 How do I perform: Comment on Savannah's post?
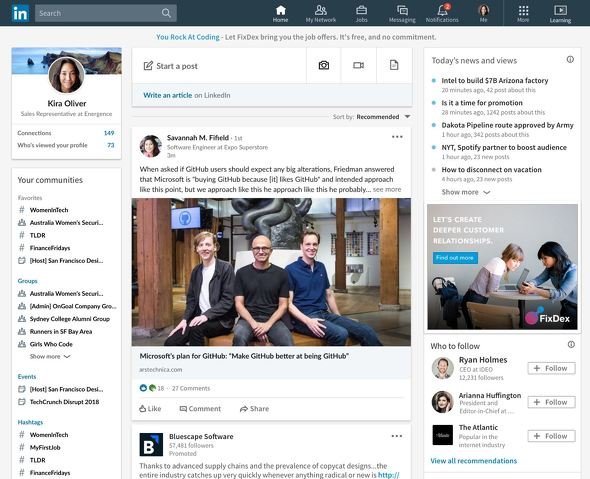pos(200,409)
